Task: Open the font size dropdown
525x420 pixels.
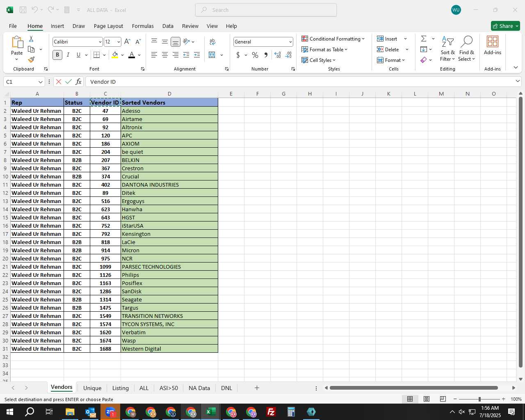Action: 119,42
